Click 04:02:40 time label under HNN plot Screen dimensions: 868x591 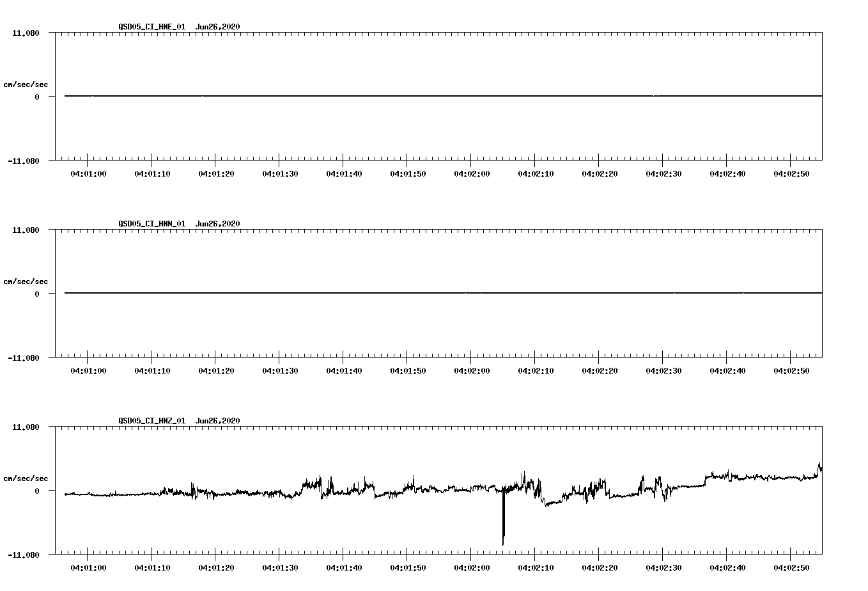coord(727,371)
